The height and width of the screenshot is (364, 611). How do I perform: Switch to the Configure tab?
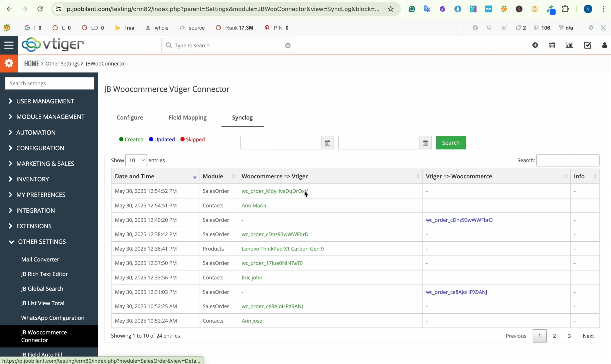(130, 118)
